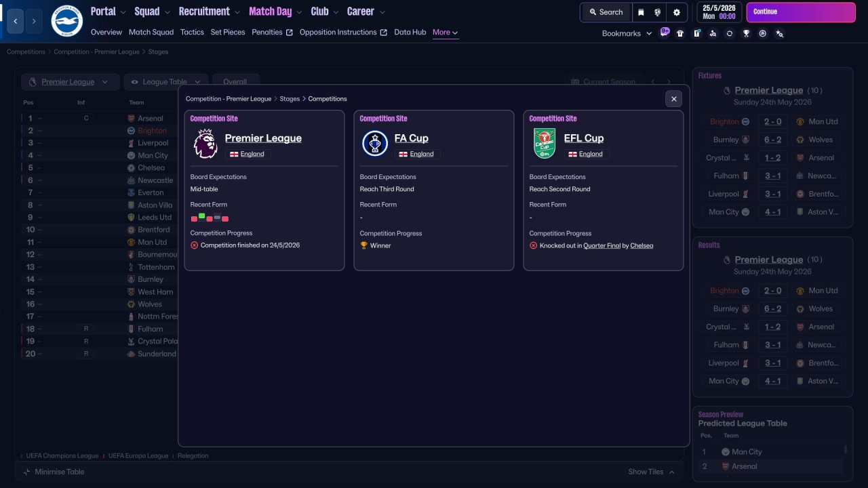Open the More dropdown in the sub-navigation

tap(446, 33)
